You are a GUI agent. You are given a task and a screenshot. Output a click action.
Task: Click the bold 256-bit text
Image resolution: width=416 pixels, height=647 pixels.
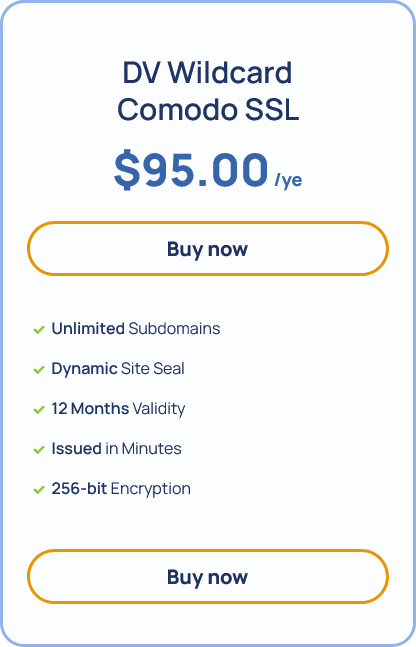coord(79,489)
